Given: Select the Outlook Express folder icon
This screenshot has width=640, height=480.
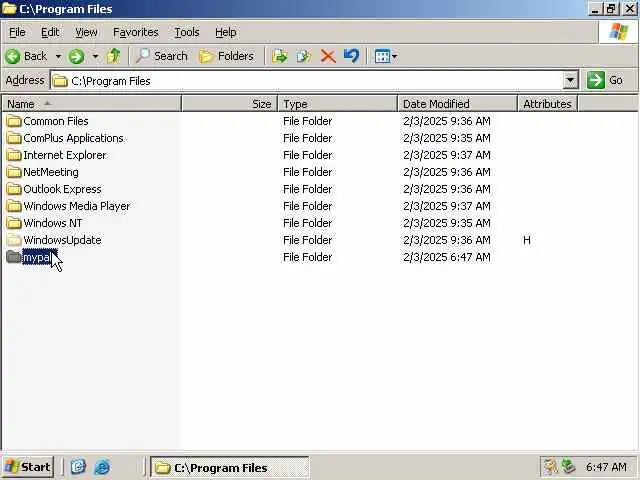Looking at the screenshot, I should coord(14,189).
